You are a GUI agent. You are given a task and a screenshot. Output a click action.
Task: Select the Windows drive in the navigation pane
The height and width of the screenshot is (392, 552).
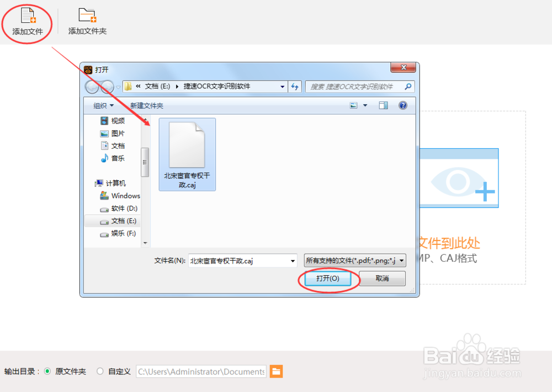tap(120, 196)
